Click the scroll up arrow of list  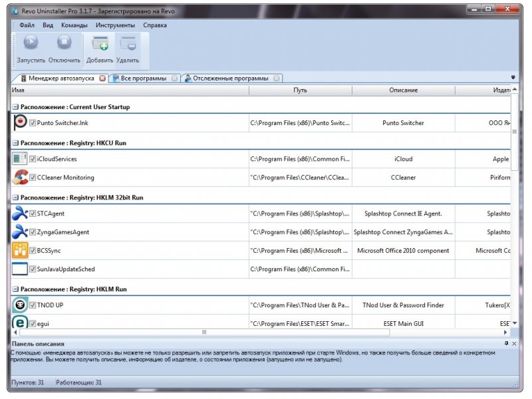pos(515,89)
